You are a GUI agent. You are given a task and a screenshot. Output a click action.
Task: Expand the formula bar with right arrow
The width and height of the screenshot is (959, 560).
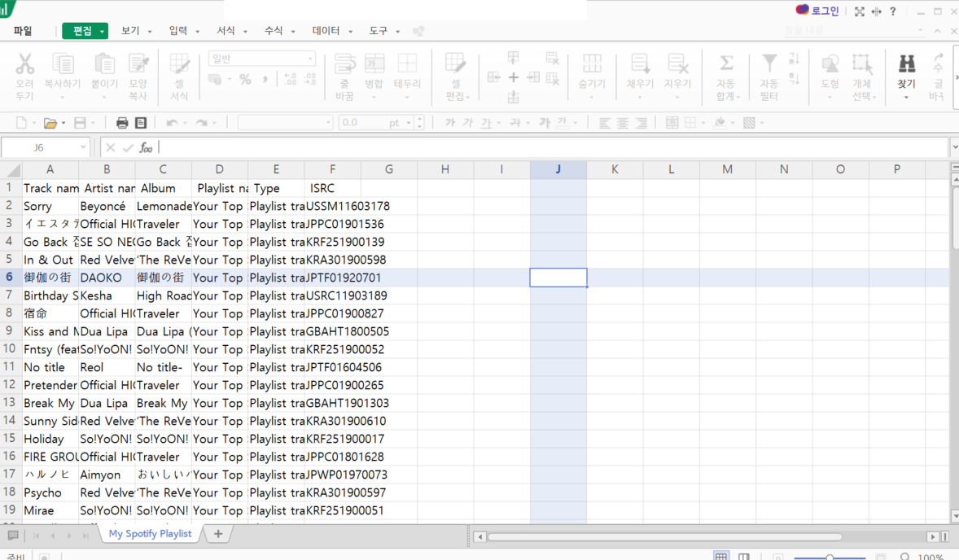pyautogui.click(x=954, y=147)
